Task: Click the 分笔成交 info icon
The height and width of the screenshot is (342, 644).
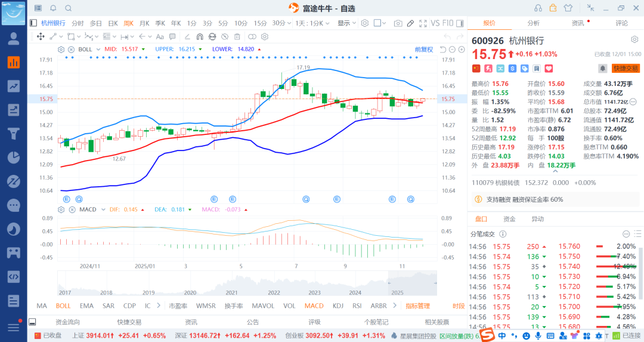Action: 503,234
